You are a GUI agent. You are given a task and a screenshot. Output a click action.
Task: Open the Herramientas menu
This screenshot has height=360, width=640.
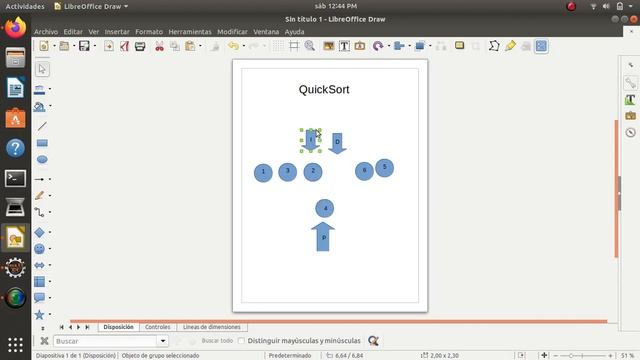pos(190,32)
